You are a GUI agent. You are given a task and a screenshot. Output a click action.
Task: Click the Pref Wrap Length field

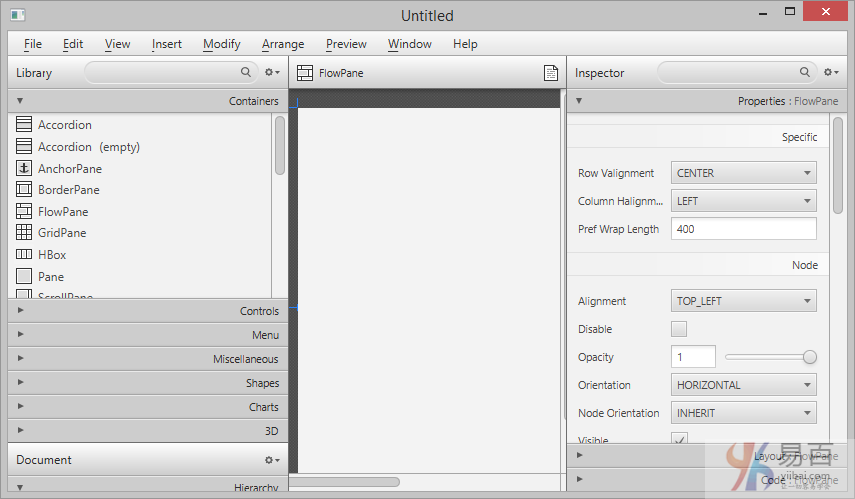tap(743, 229)
